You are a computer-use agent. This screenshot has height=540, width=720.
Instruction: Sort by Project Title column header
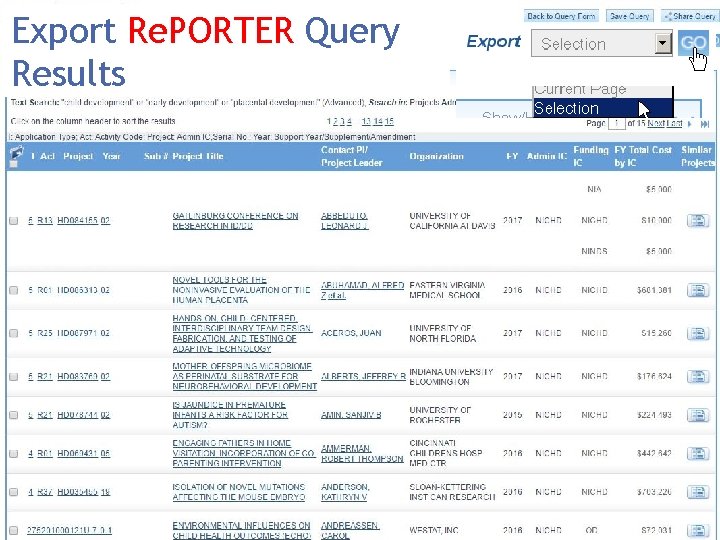click(x=198, y=156)
